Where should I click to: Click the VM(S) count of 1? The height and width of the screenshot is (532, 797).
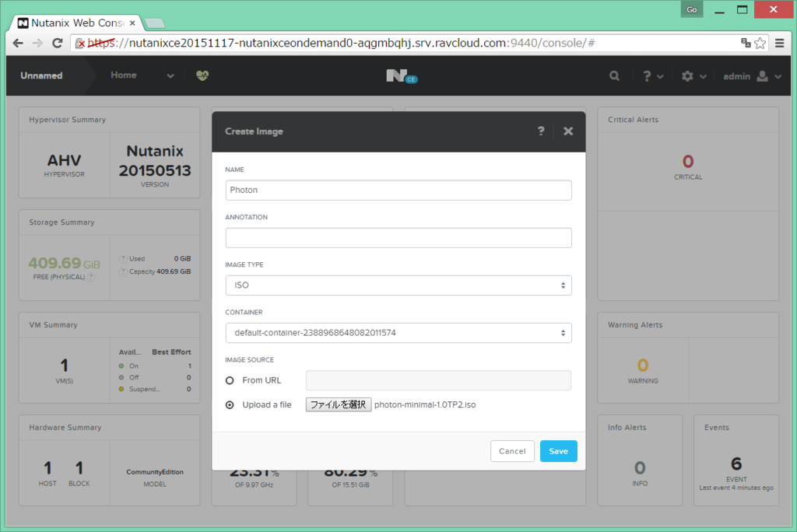tap(64, 366)
